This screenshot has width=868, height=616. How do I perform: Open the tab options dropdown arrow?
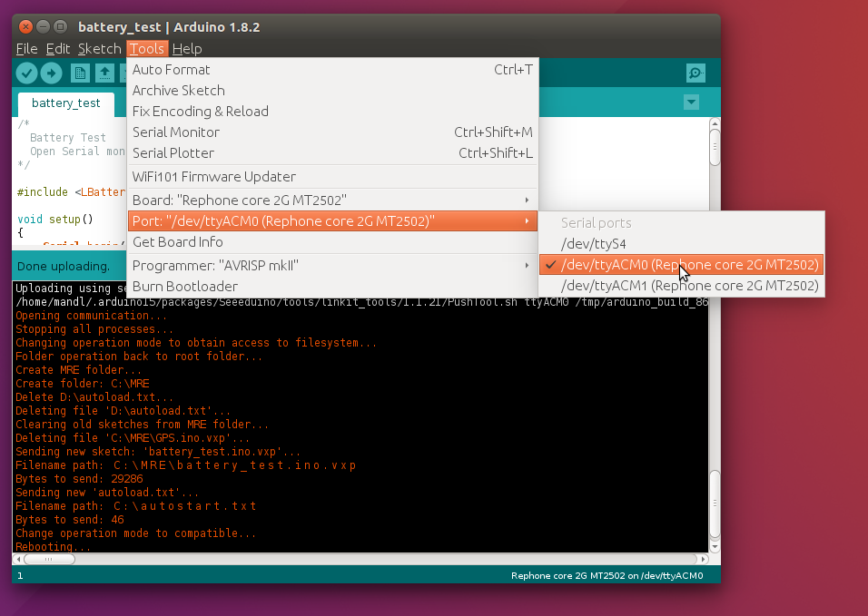[691, 103]
